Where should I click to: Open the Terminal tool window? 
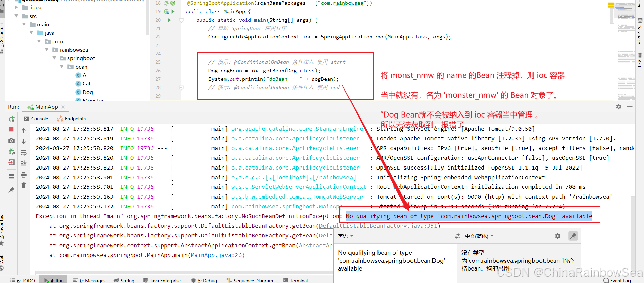(x=296, y=280)
